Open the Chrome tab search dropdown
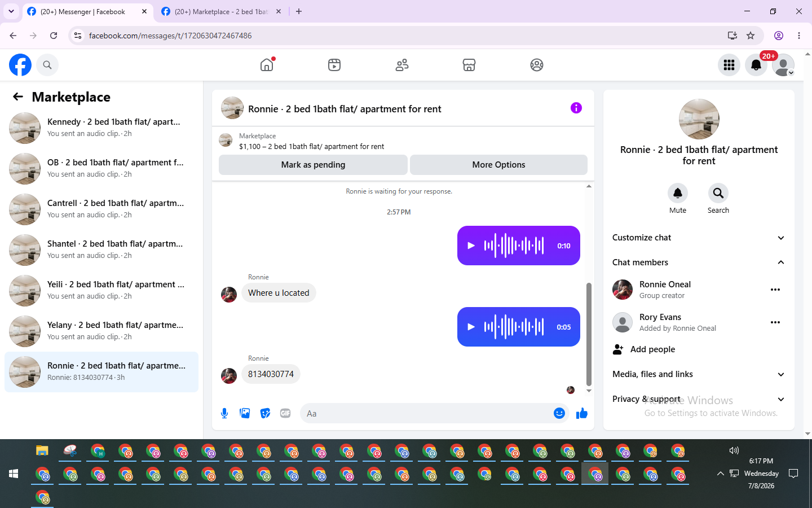The width and height of the screenshot is (812, 508). (11, 11)
